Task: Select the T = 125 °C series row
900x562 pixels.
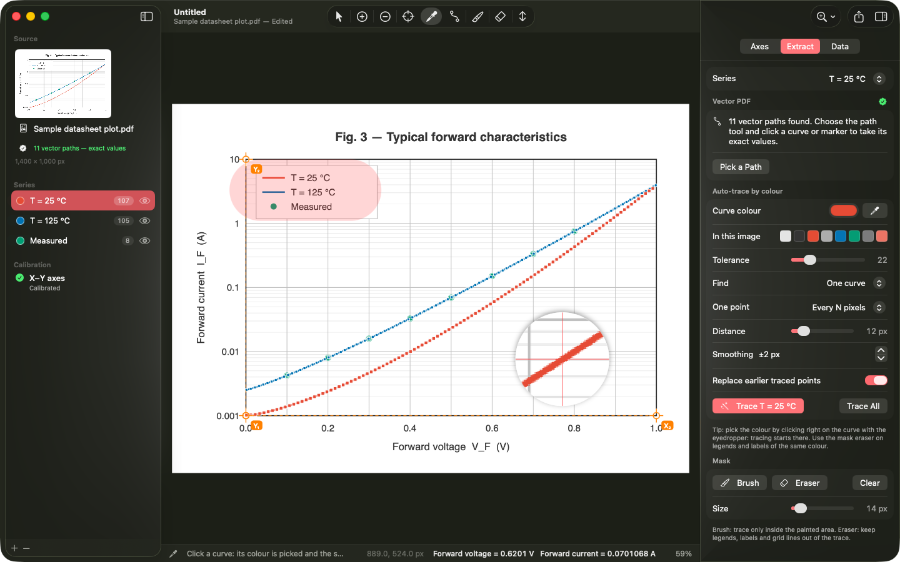Action: 83,221
